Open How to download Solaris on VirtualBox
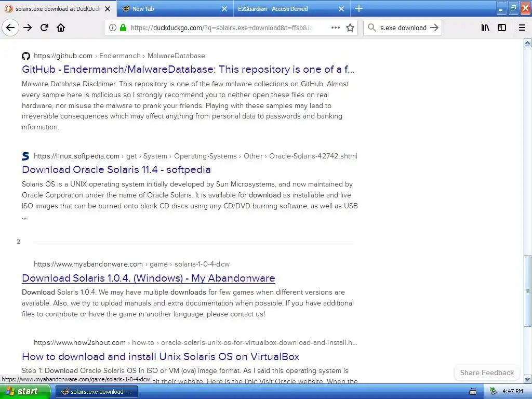Screen dimensions: 532x399 coord(161,356)
